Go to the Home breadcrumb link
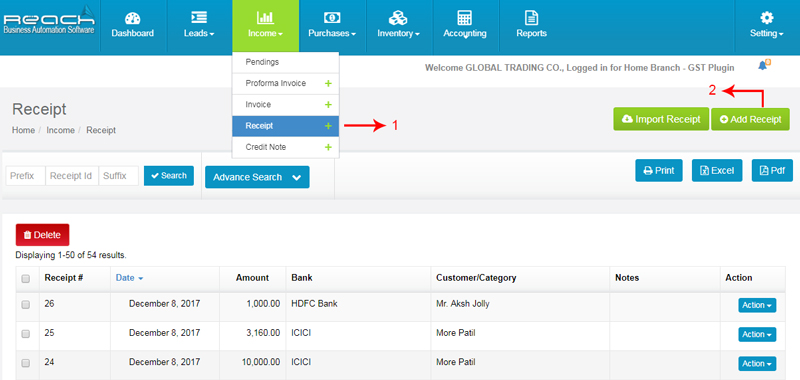The image size is (800, 380). [x=23, y=130]
